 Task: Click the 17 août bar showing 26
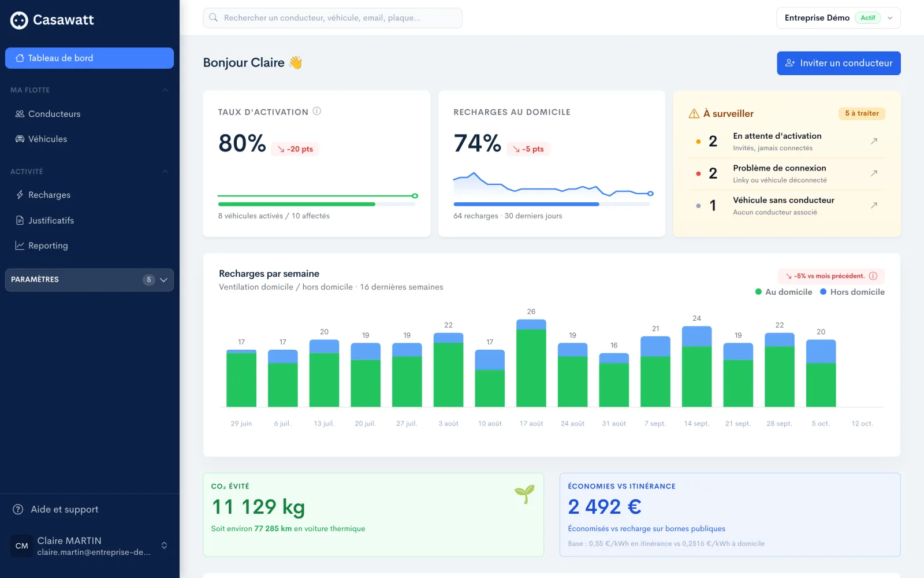[x=531, y=363]
